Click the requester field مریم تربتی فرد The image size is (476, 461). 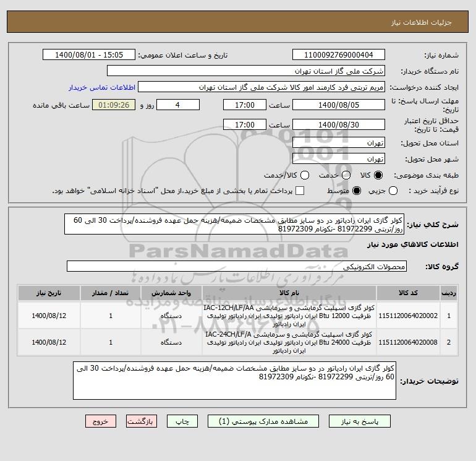pyautogui.click(x=261, y=87)
